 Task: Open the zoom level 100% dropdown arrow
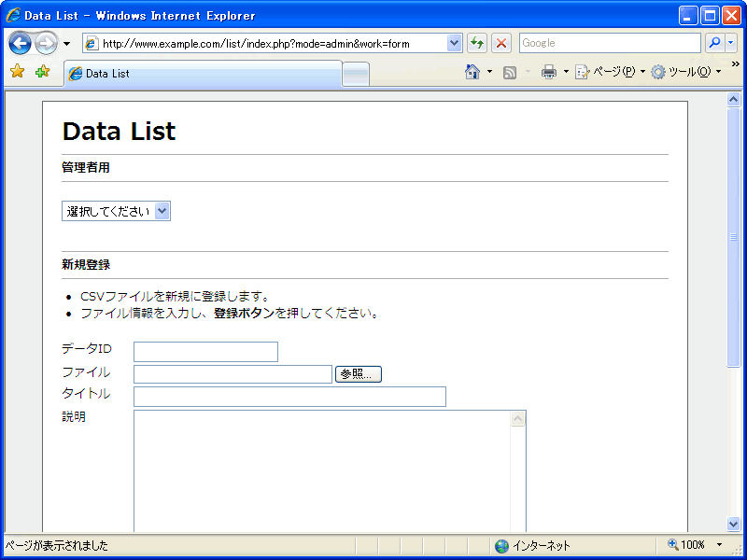pyautogui.click(x=719, y=545)
